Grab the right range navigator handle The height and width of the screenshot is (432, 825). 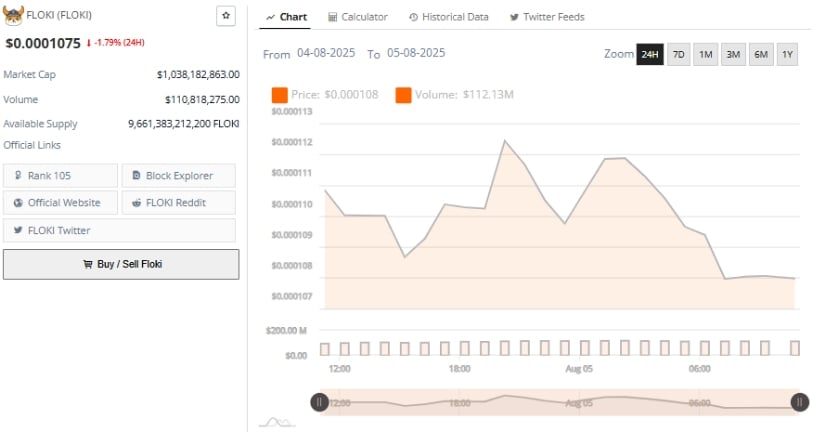click(x=800, y=403)
